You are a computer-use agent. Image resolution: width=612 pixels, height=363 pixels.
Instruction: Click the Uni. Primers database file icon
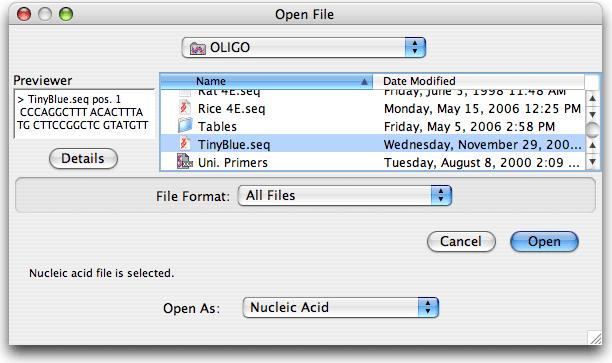[x=185, y=162]
